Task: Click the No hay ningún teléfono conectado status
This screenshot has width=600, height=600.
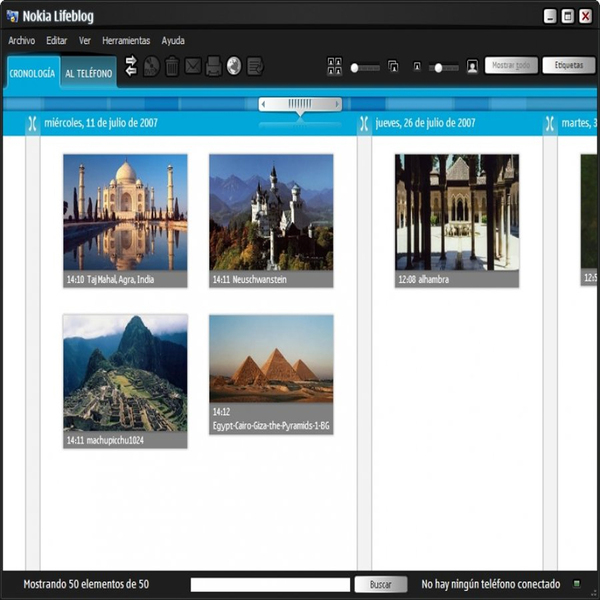Action: [x=491, y=584]
